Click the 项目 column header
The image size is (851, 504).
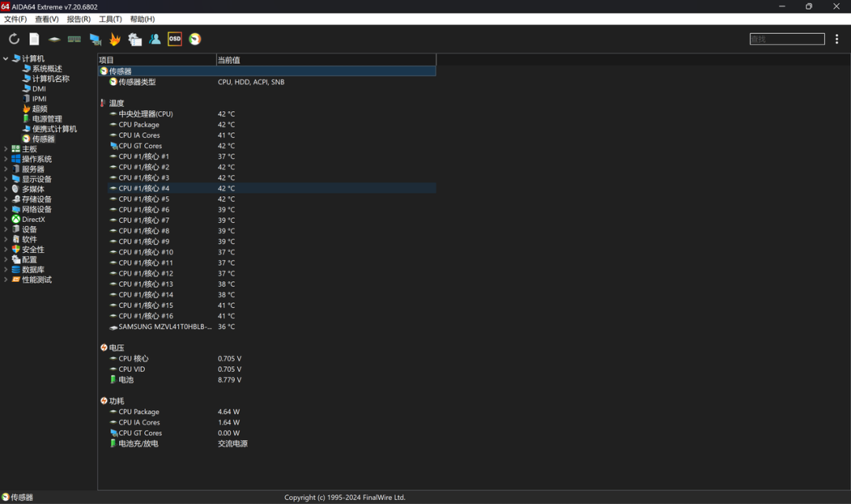(157, 60)
